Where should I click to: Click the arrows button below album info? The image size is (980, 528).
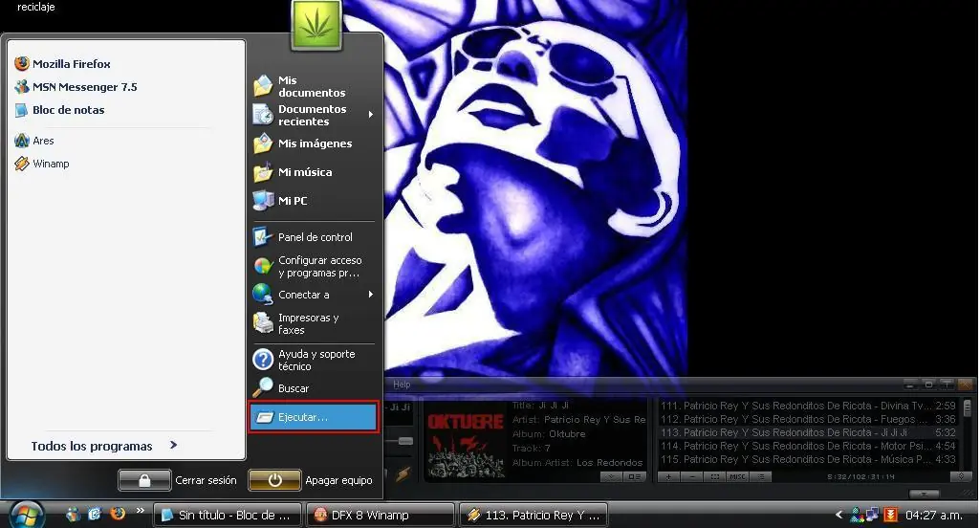pos(611,476)
